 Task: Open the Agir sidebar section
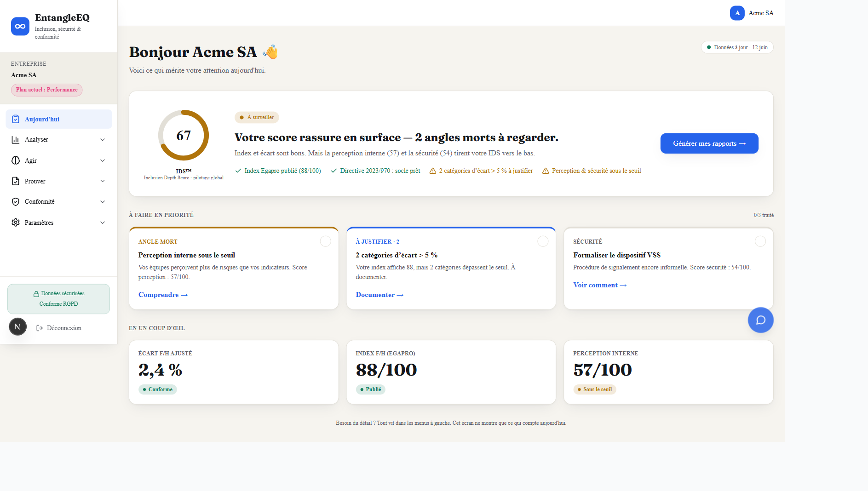point(59,160)
